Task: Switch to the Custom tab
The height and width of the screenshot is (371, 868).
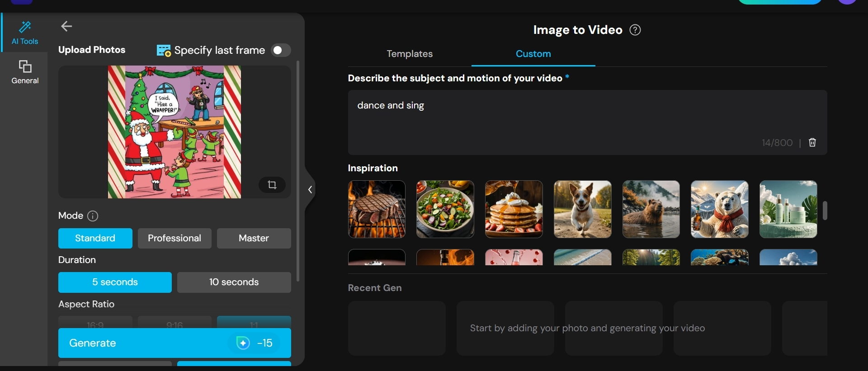Action: point(533,54)
